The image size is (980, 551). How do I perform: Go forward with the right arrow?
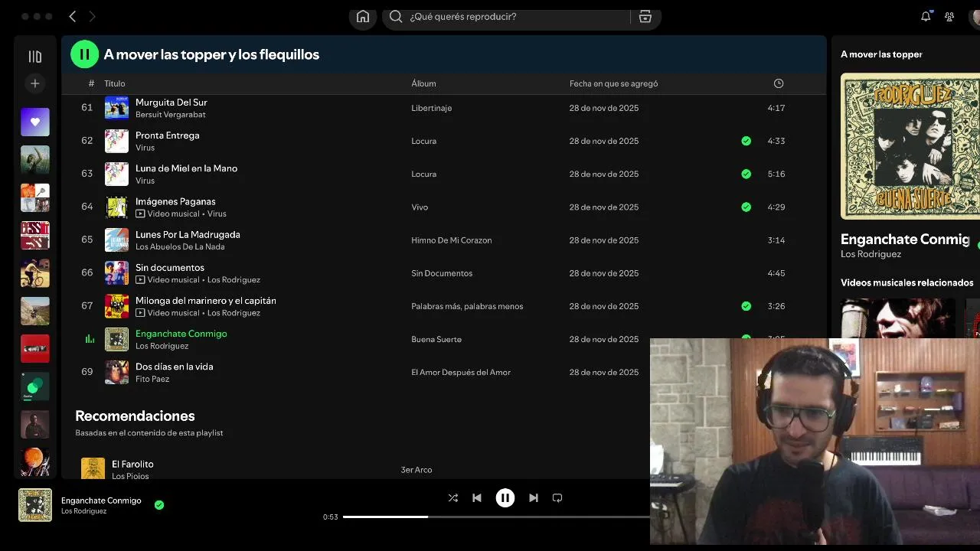pyautogui.click(x=93, y=16)
